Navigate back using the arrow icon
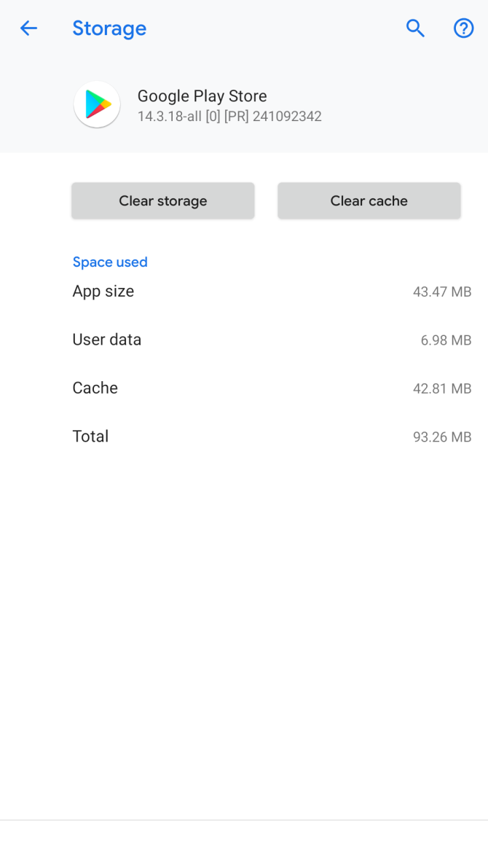 click(x=28, y=28)
